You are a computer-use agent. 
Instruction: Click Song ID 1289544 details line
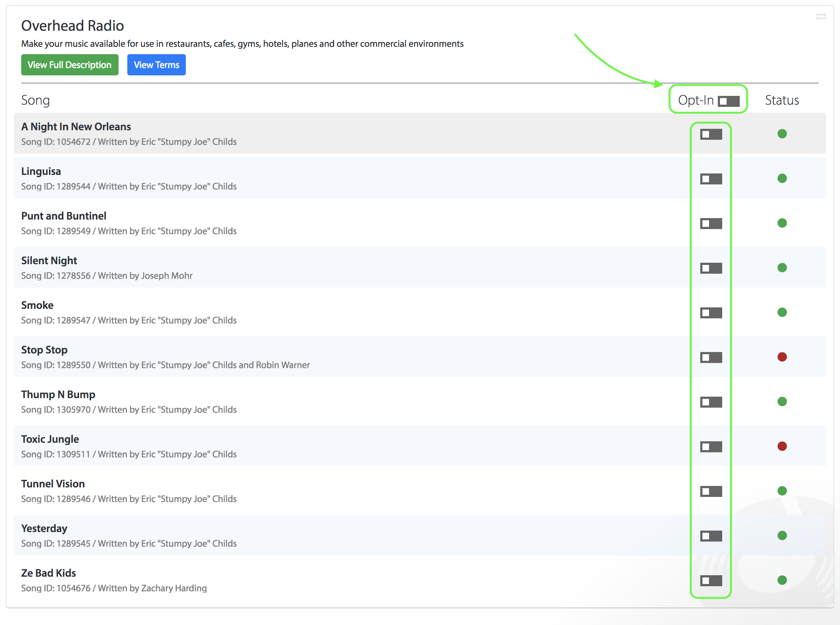tap(129, 187)
